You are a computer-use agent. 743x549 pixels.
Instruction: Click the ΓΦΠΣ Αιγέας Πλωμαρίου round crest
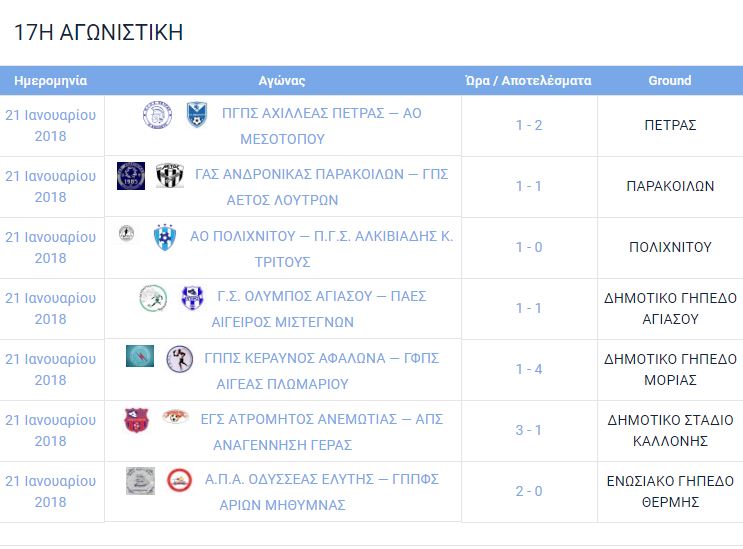(x=180, y=359)
